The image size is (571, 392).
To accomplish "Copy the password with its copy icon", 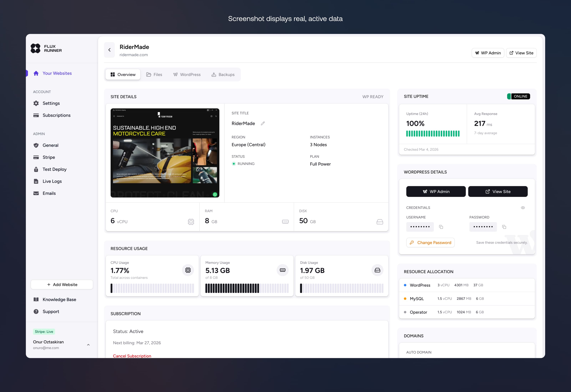I will pyautogui.click(x=504, y=227).
